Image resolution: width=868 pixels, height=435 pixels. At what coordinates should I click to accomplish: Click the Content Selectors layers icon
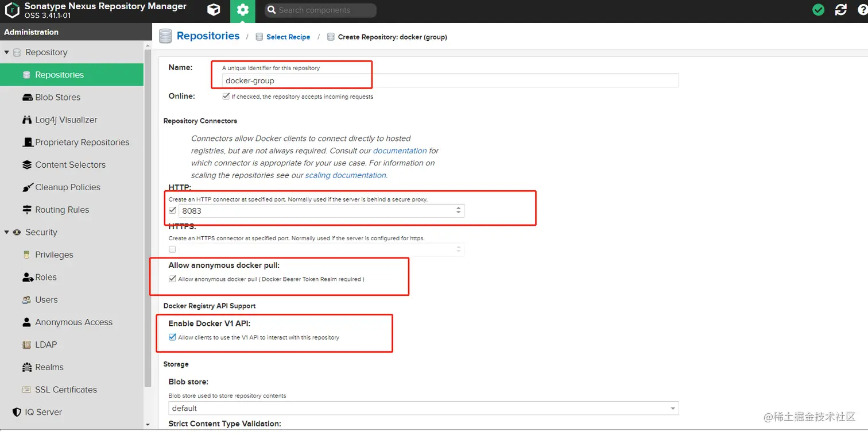(27, 164)
